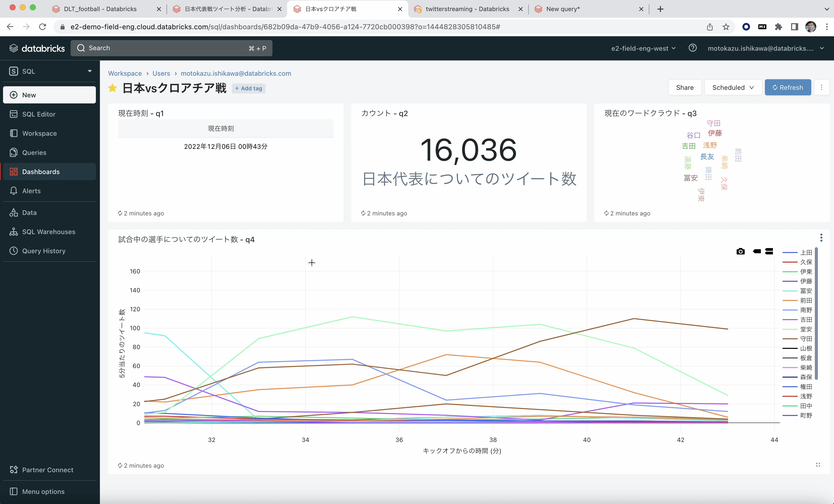The image size is (834, 504).
Task: Collapse the SQL persona switcher dropdown
Action: point(89,71)
